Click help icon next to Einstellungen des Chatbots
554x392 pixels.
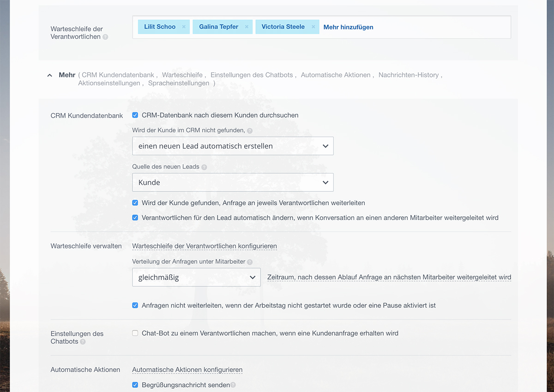tap(83, 342)
